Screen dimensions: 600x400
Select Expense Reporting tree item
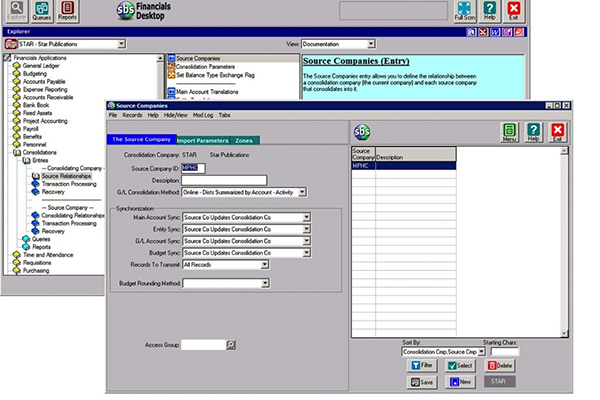[45, 89]
